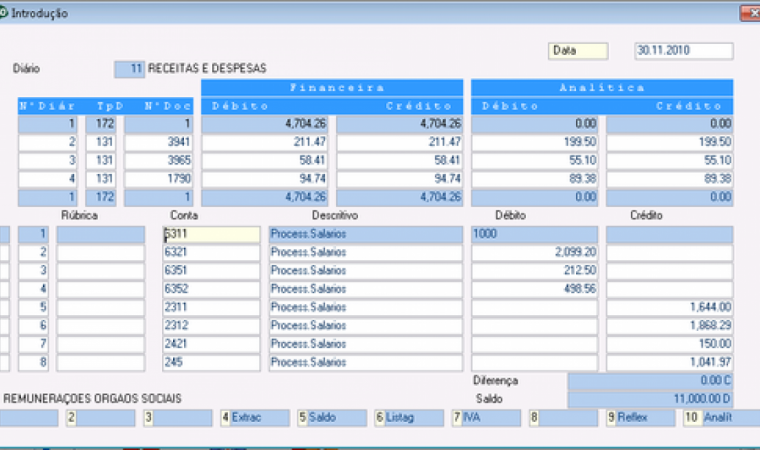Viewport: 760px width, 450px height.
Task: Click the empty function button 2
Action: click(101, 418)
